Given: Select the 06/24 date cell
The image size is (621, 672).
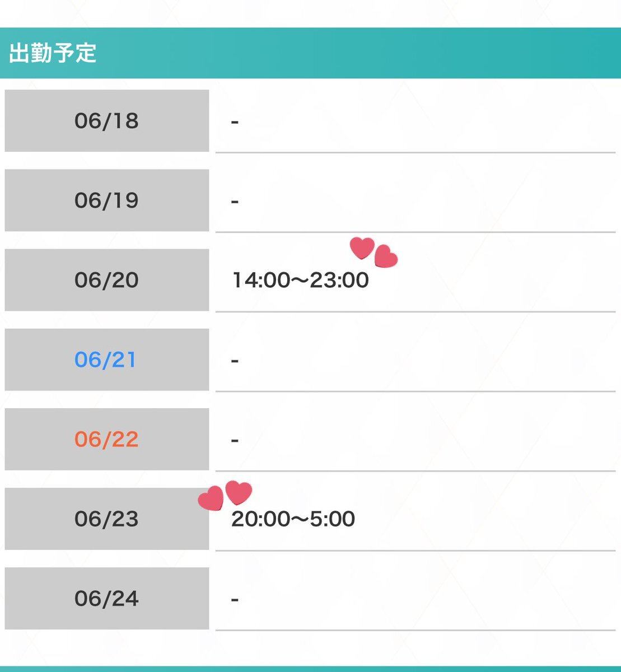Looking at the screenshot, I should 107,598.
